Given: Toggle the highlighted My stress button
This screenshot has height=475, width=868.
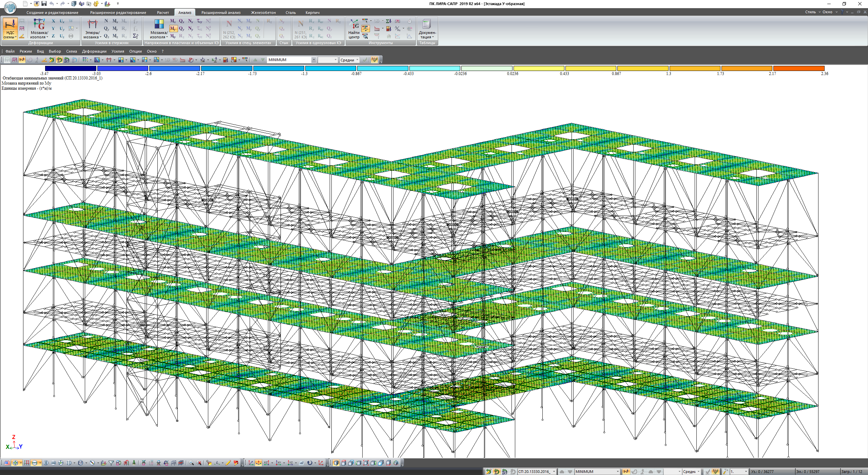Looking at the screenshot, I should (x=173, y=29).
